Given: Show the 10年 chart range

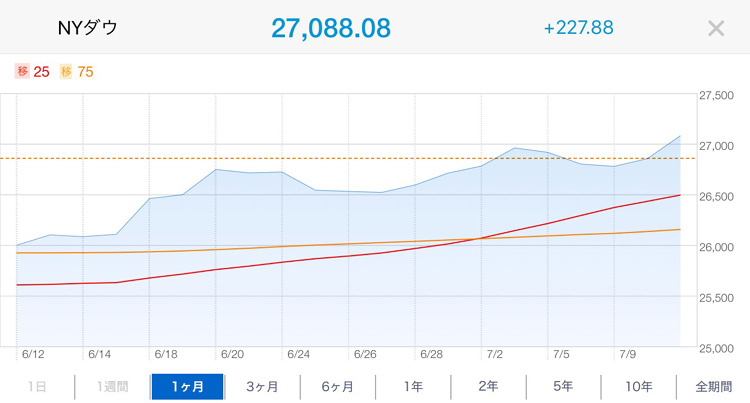Looking at the screenshot, I should tap(639, 386).
